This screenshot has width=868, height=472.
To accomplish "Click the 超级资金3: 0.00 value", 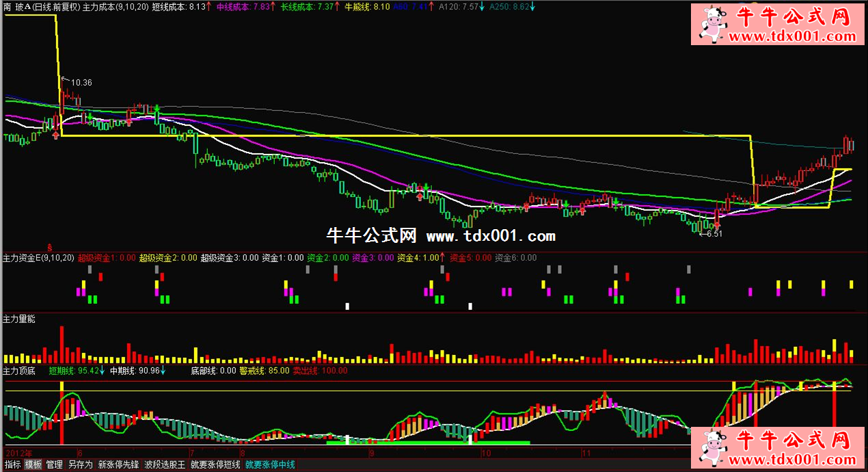I will pyautogui.click(x=230, y=258).
